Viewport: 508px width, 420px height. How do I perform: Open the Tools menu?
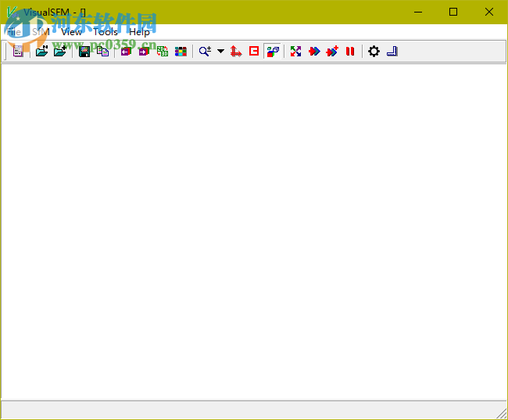pyautogui.click(x=106, y=32)
